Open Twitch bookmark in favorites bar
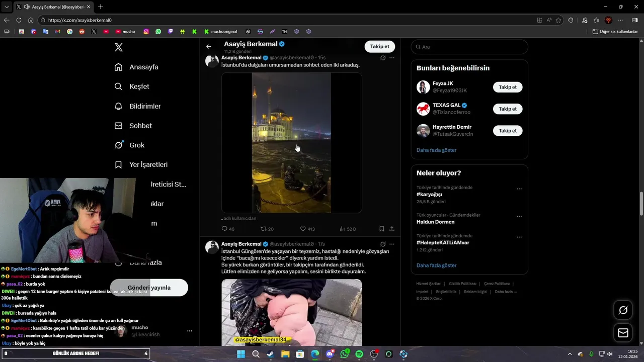 [x=171, y=31]
